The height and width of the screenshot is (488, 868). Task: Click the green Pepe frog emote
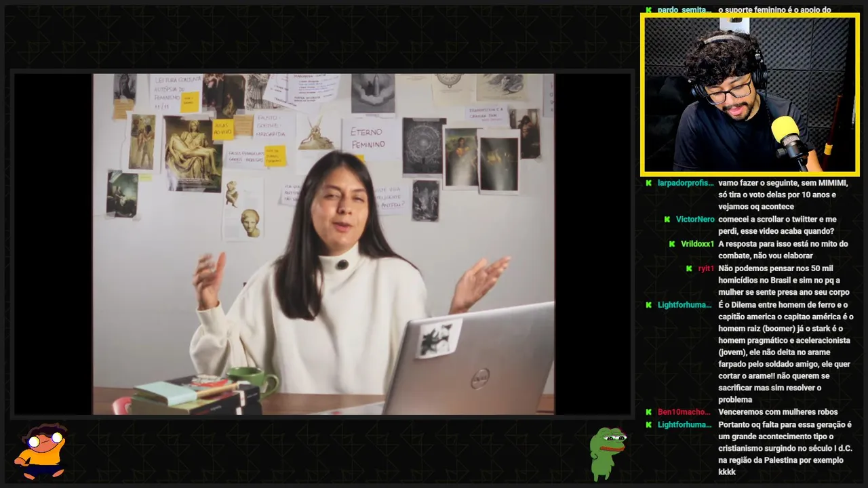point(606,453)
